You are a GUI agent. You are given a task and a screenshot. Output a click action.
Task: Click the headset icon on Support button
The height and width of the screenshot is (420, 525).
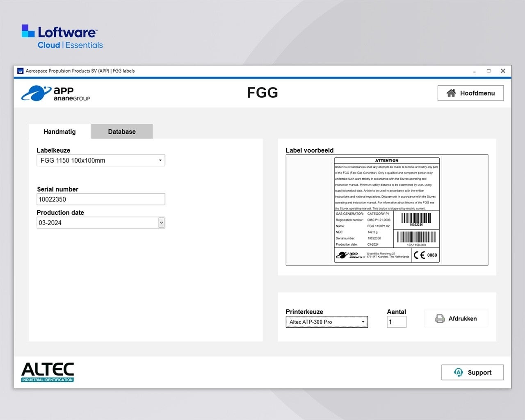(458, 372)
